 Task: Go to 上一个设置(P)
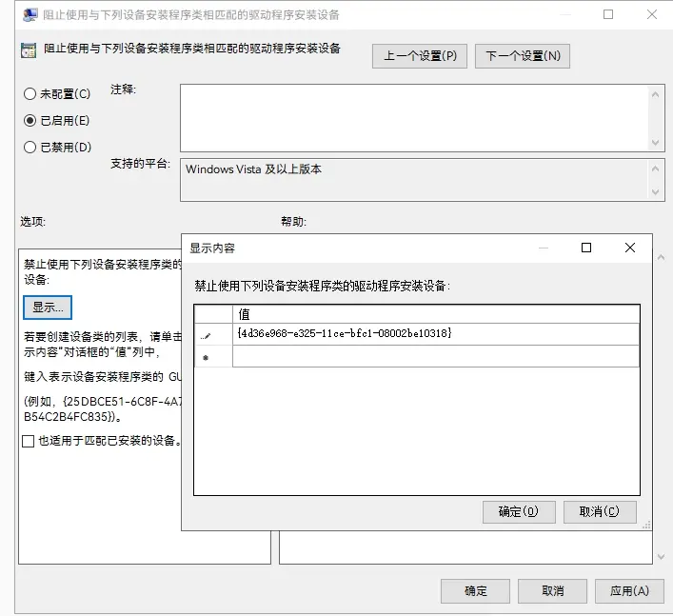pyautogui.click(x=420, y=56)
